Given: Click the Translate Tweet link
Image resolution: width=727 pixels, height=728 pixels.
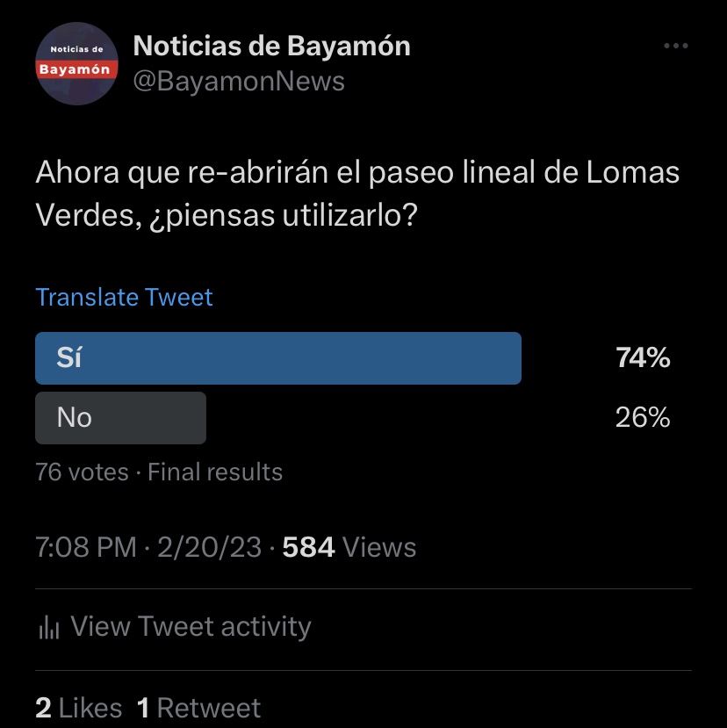Looking at the screenshot, I should click(x=124, y=297).
